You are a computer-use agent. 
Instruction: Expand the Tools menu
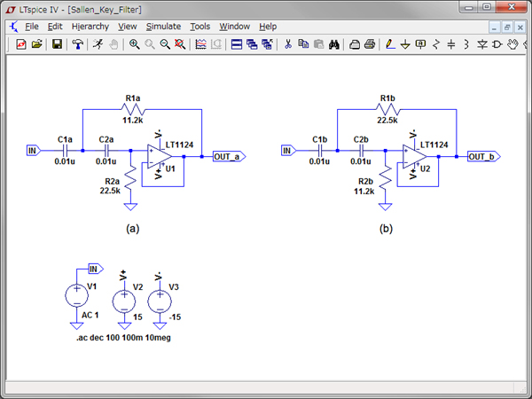[200, 27]
